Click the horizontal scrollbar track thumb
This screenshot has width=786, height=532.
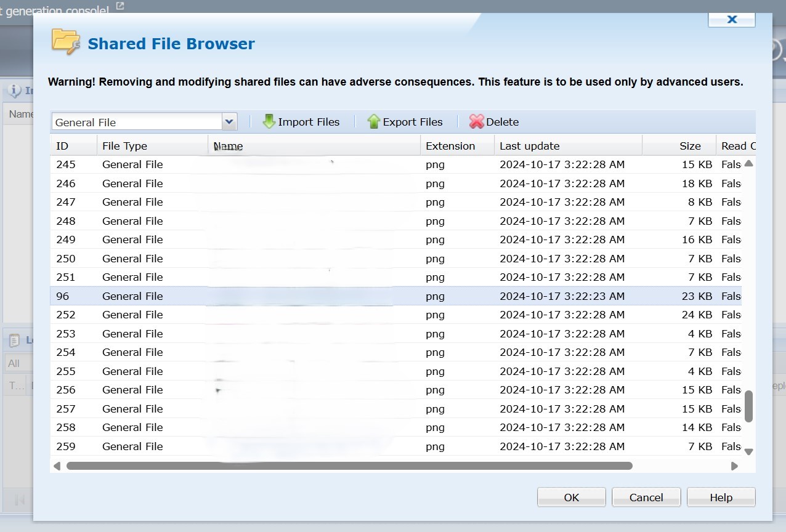point(349,466)
